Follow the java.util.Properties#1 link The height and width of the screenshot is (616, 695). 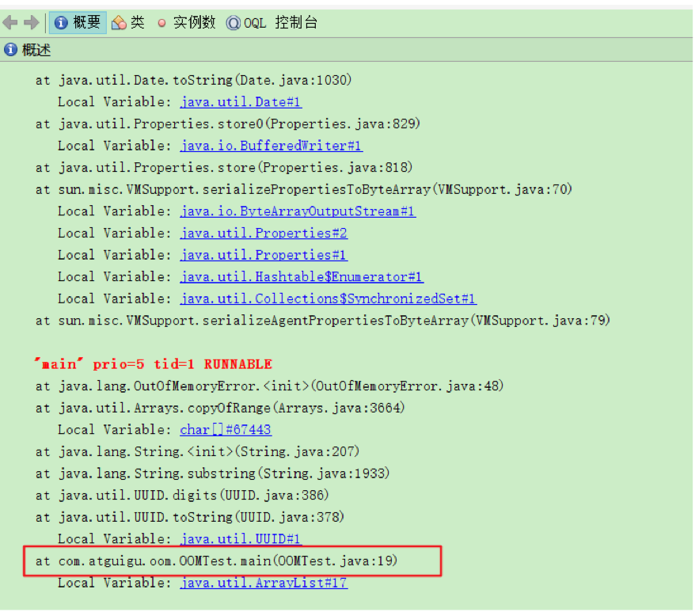click(x=264, y=255)
